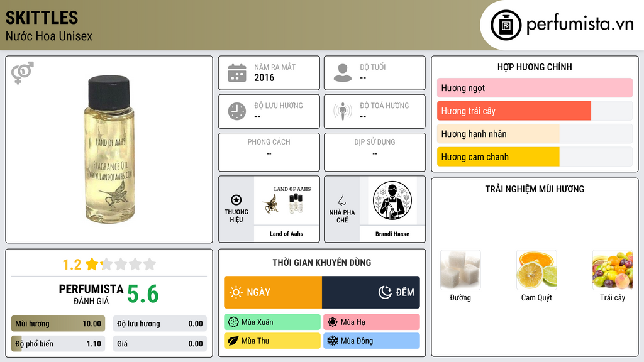Click the Mùi hương score bar 10.00

[58, 324]
